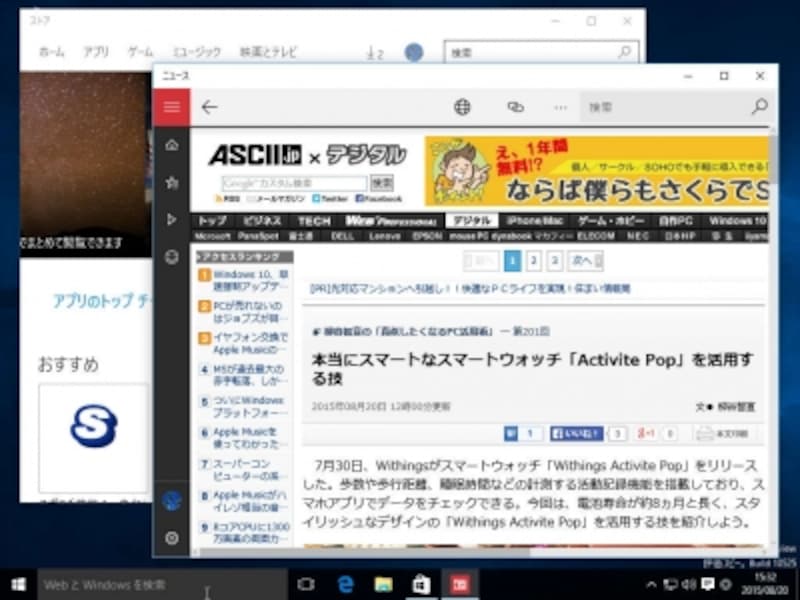Screen dimensions: 800x600
Task: Select the ゲーム tab in Store window
Action: [140, 52]
